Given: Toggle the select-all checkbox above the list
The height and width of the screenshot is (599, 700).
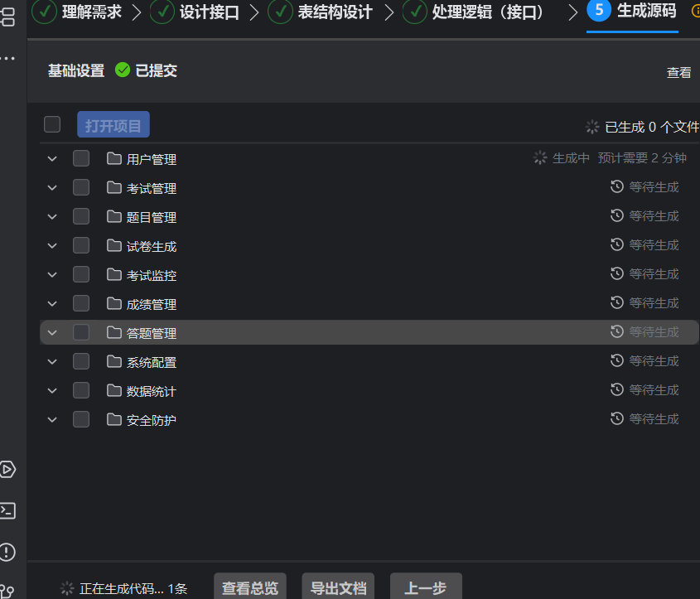Looking at the screenshot, I should [52, 123].
